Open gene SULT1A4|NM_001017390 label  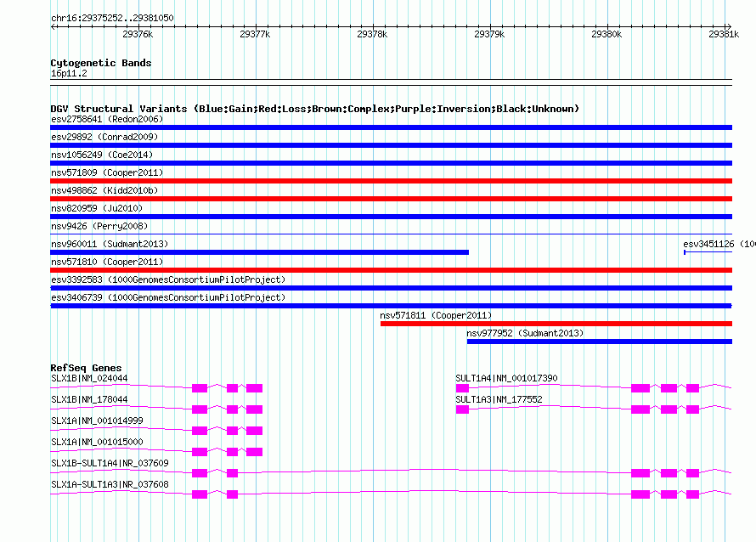tap(506, 379)
